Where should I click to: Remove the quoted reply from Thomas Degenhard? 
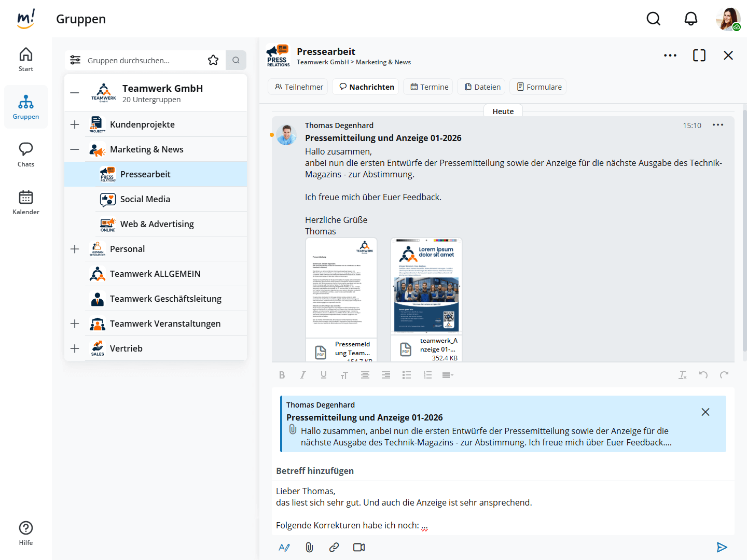click(705, 412)
